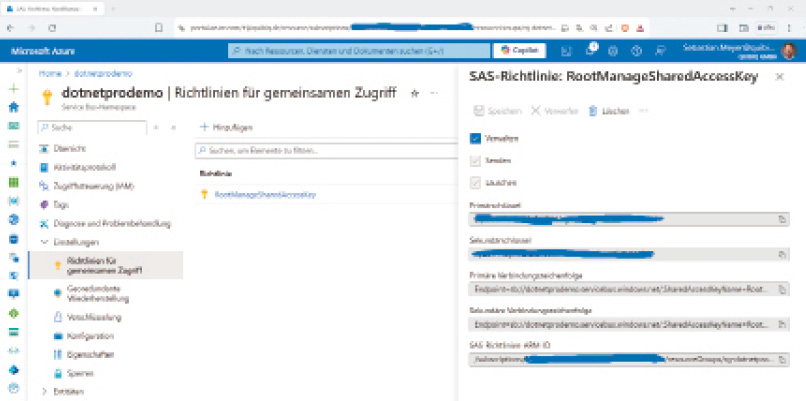Open Sperren menu item
The image size is (806, 401).
74,373
